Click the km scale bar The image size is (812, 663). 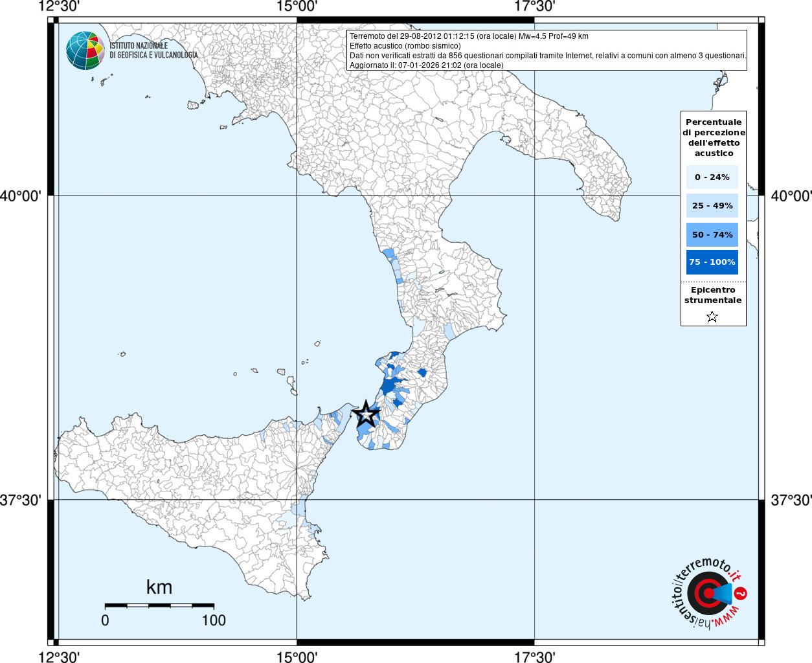(x=159, y=606)
